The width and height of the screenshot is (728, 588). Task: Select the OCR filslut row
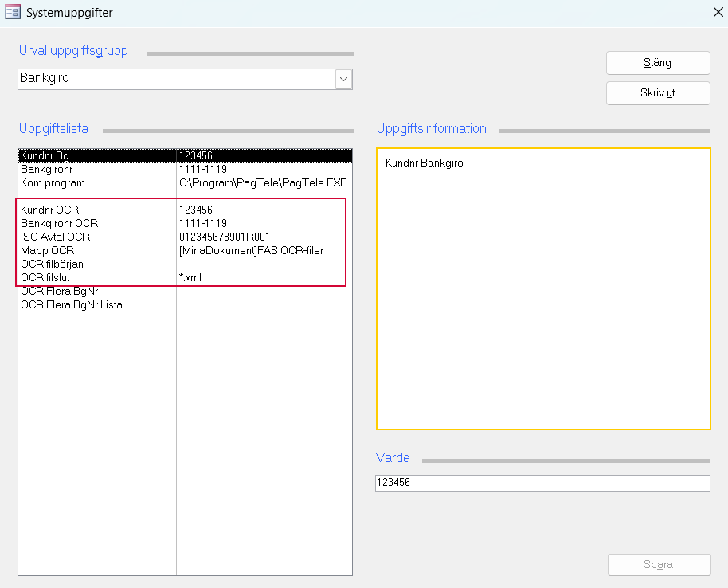click(x=186, y=277)
